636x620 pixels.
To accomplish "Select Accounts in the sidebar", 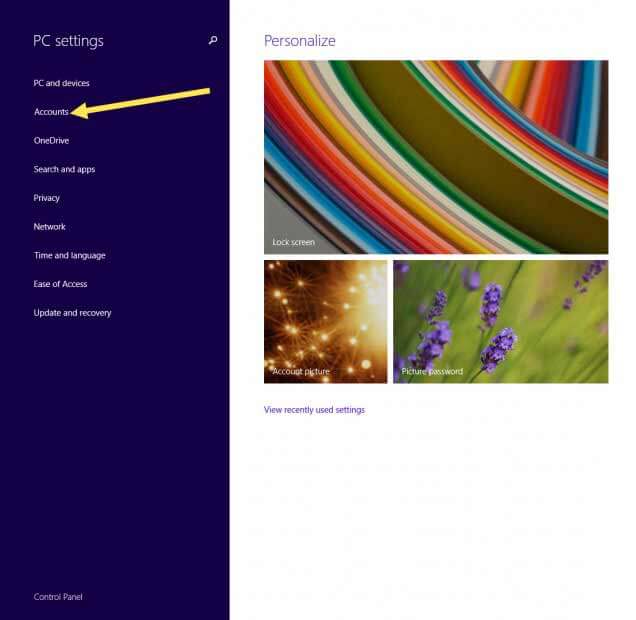I will pyautogui.click(x=51, y=112).
